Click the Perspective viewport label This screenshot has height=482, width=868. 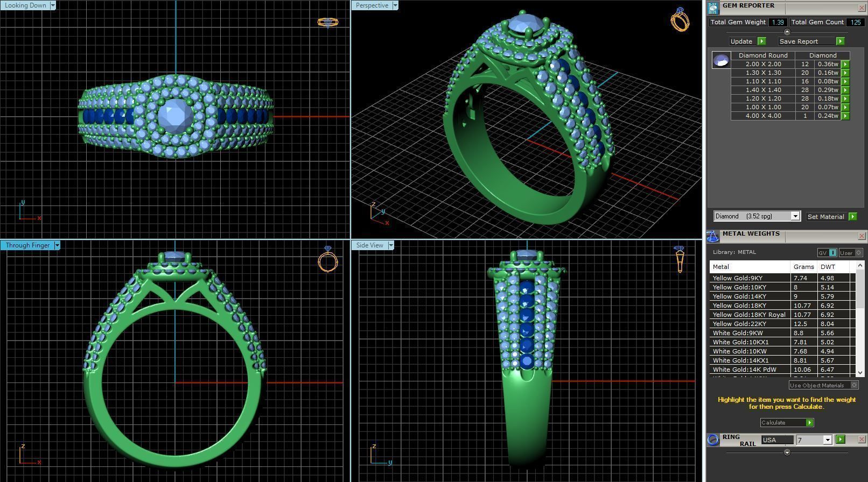click(372, 5)
